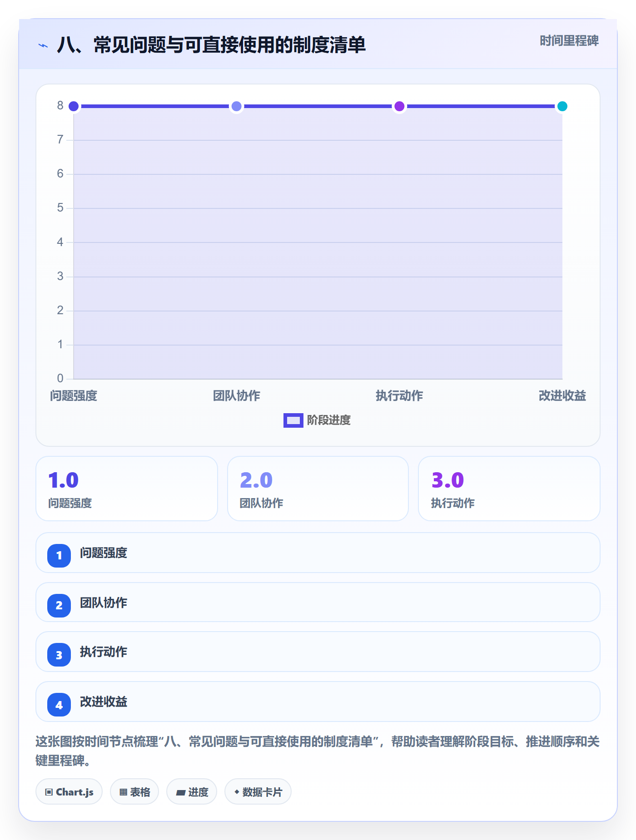This screenshot has width=636, height=840.
Task: Open the 2.0 团队协作 data card
Action: [318, 489]
